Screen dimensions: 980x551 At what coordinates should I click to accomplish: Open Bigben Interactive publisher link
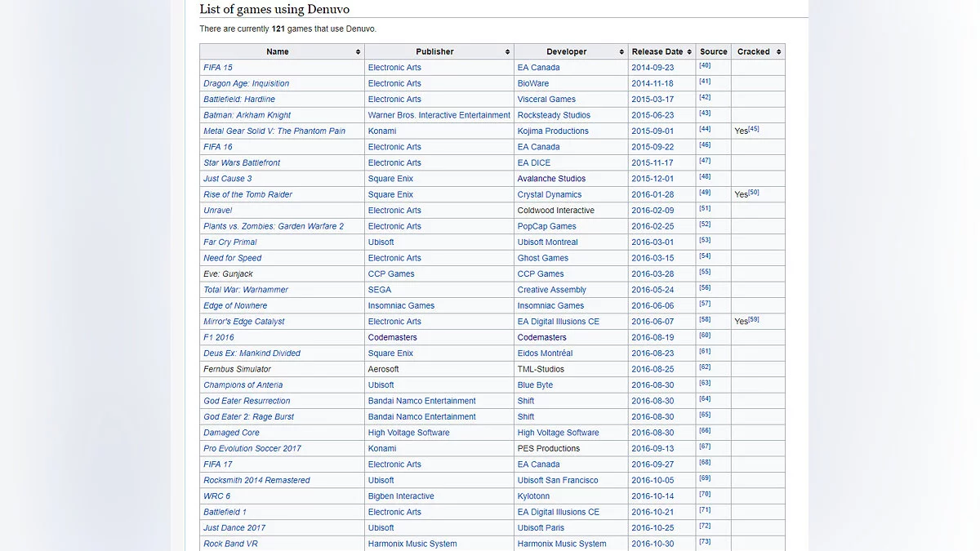click(x=401, y=496)
